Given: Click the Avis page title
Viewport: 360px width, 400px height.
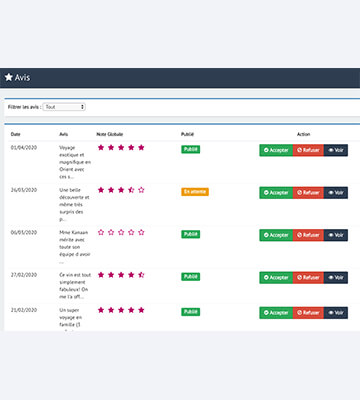Looking at the screenshot, I should (x=22, y=77).
